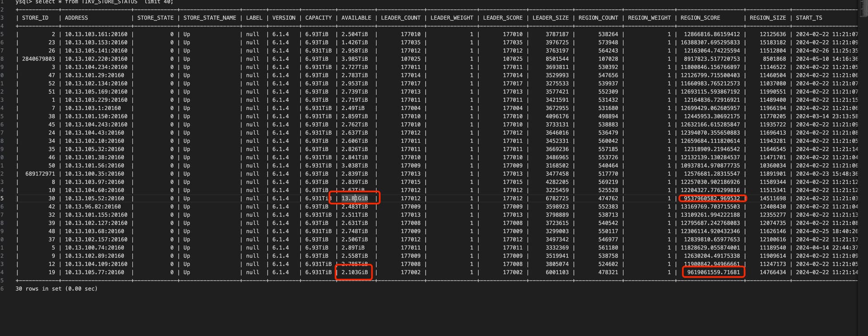868x336 pixels.
Task: Select address 10.13.102.89:20160
Action: click(94, 256)
